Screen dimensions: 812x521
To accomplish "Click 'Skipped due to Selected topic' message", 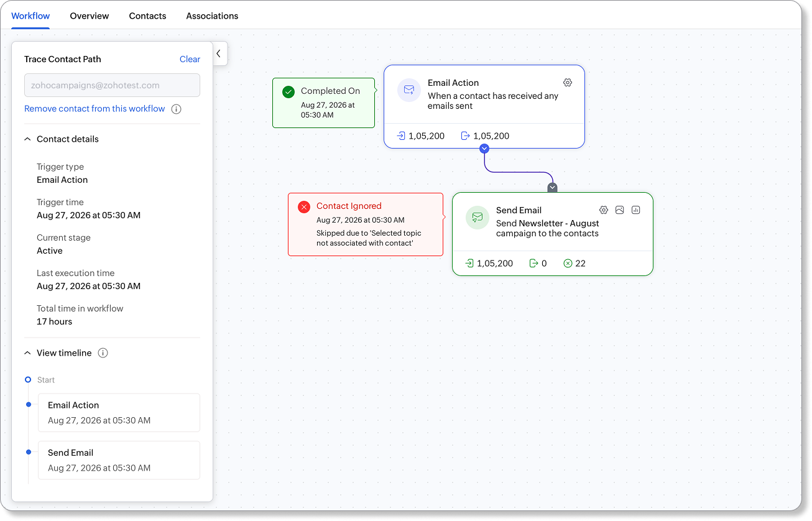I will point(369,238).
